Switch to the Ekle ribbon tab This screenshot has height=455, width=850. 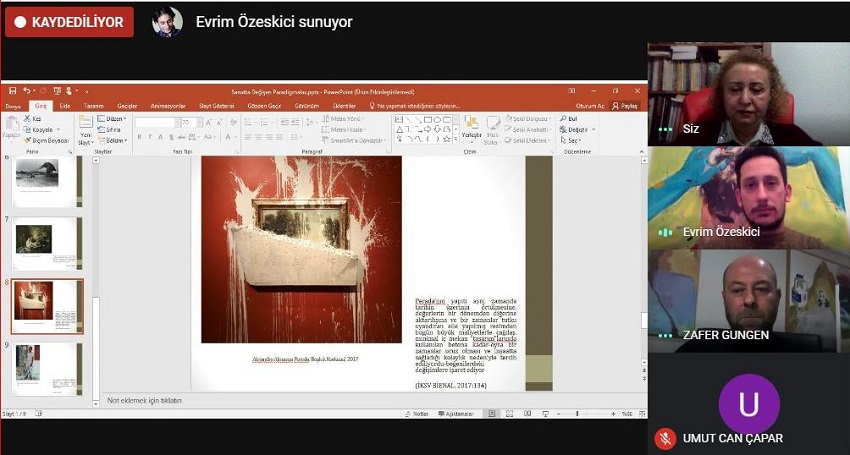[65, 105]
